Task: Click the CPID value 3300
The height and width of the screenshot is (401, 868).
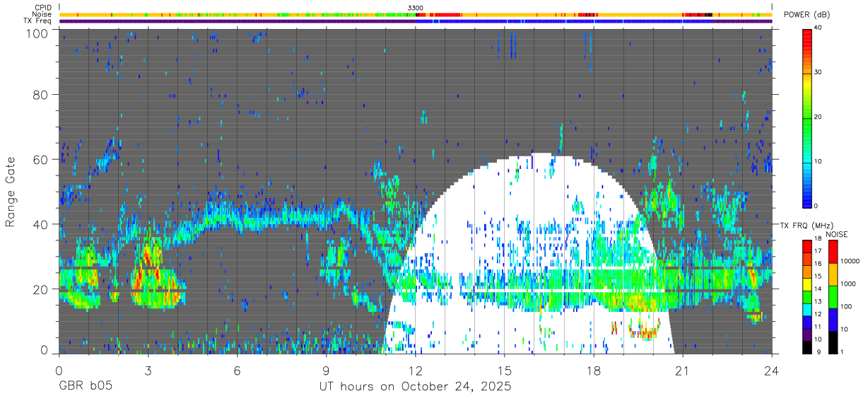Action: point(416,8)
